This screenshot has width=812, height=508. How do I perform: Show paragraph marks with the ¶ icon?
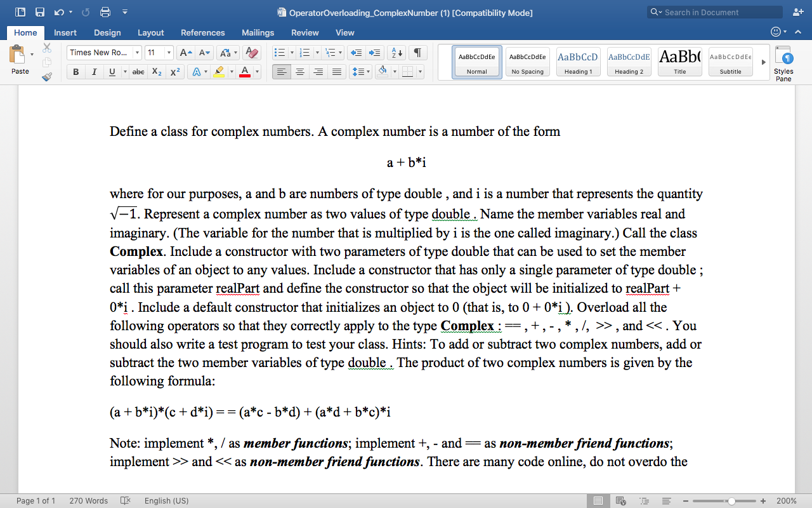[417, 52]
